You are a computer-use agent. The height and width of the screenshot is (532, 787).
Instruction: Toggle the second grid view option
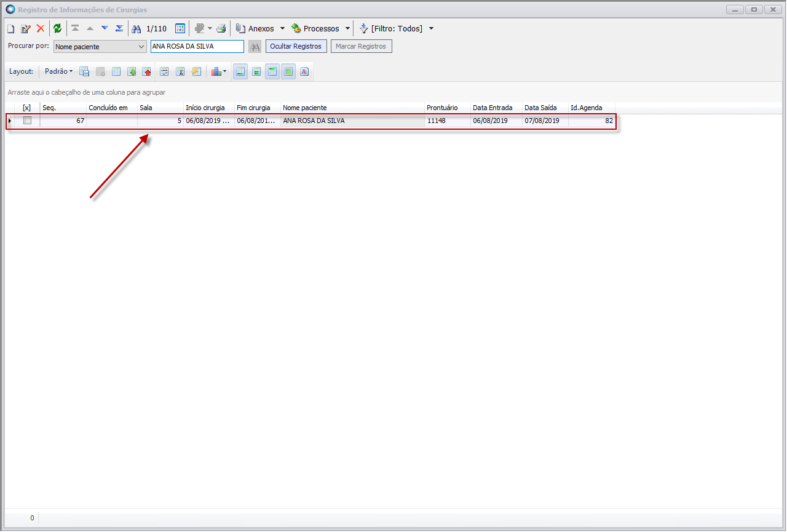[x=256, y=71]
